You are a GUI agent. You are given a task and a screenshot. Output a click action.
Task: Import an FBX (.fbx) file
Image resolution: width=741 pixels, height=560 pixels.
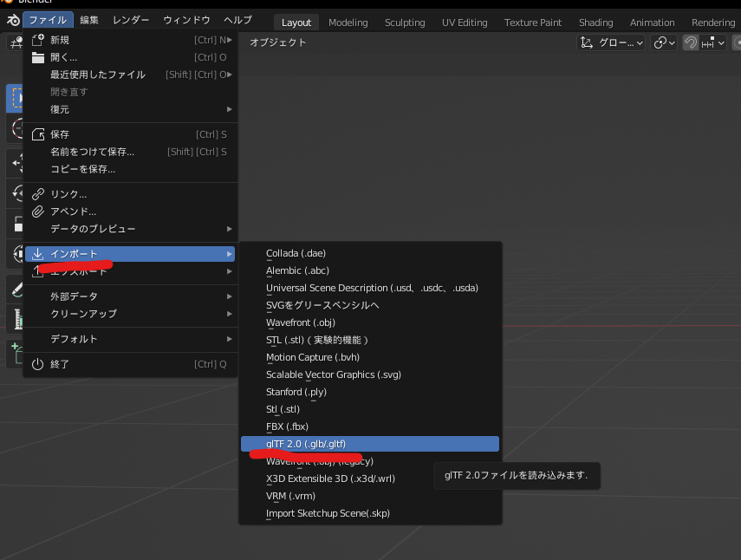coord(370,427)
